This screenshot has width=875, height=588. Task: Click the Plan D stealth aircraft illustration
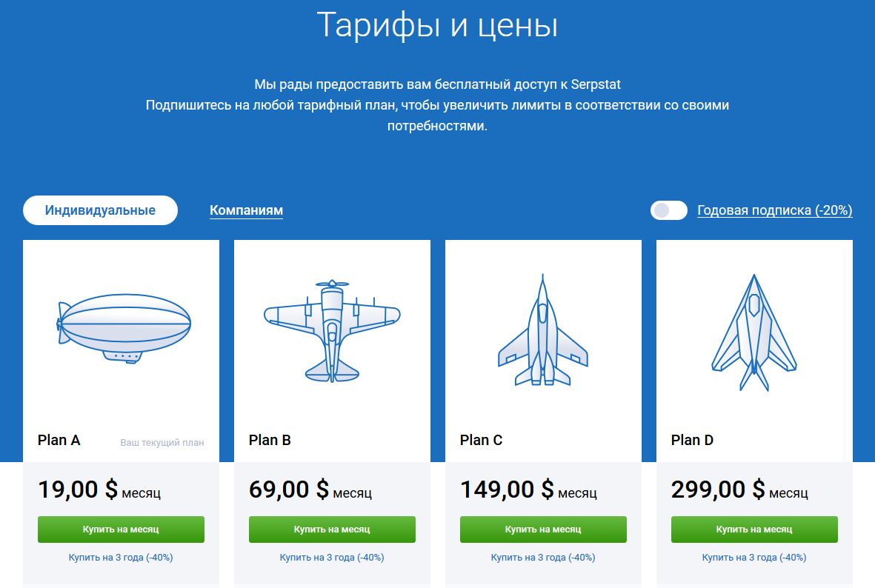coord(754,333)
